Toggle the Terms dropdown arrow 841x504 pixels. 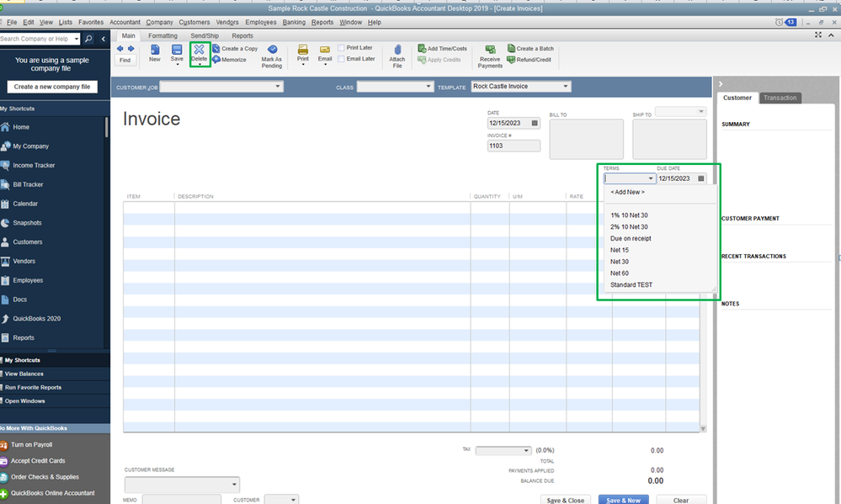click(651, 178)
